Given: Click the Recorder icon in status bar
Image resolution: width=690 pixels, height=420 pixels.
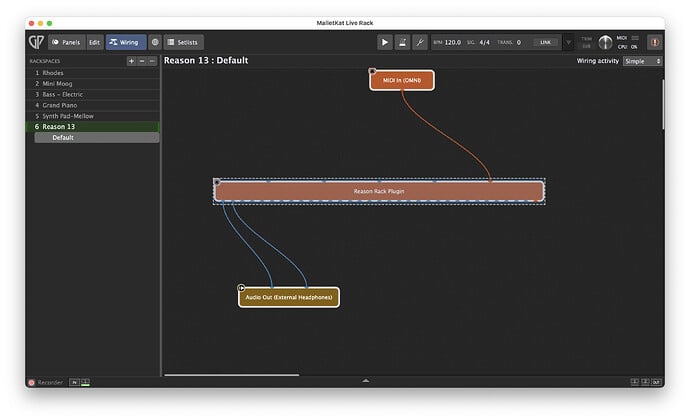Looking at the screenshot, I should click(x=31, y=382).
